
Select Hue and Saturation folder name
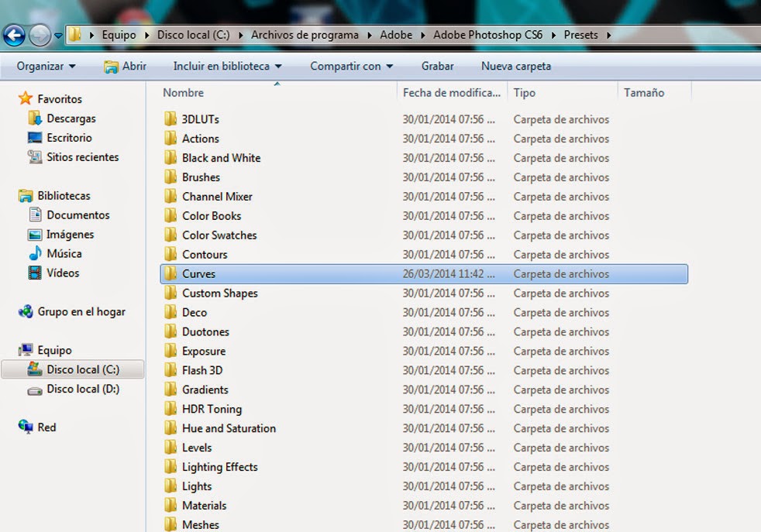(229, 428)
